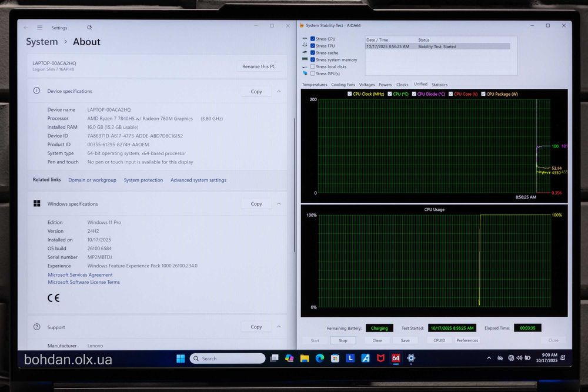This screenshot has width=588, height=392.
Task: Open CPUID from the stability test window
Action: pos(439,340)
